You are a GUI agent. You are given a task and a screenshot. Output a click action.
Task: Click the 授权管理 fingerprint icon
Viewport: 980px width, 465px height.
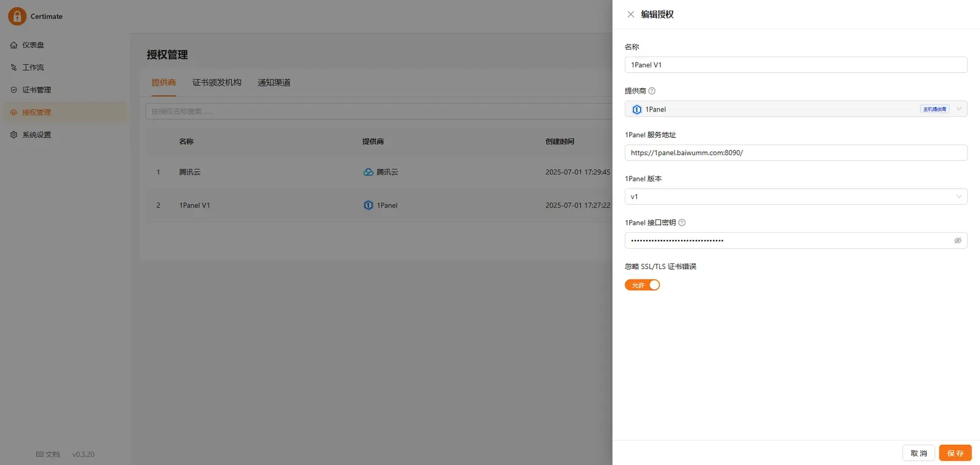point(13,112)
